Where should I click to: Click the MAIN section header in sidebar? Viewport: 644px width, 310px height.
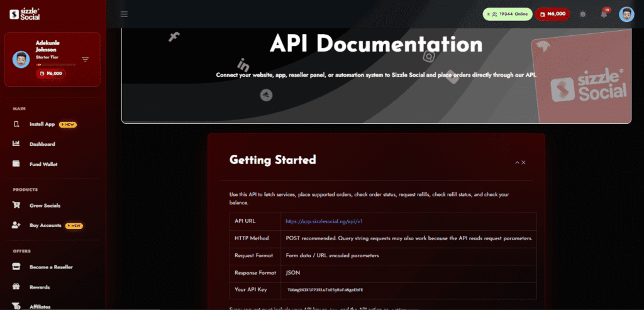tap(19, 109)
